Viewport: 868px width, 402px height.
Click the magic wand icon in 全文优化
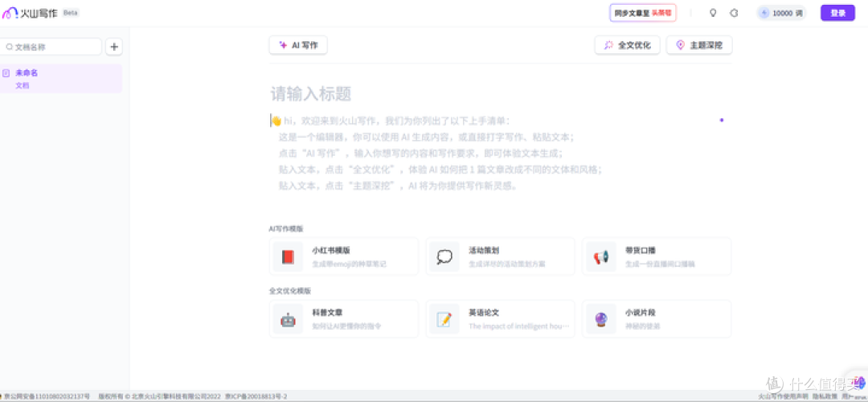point(608,45)
